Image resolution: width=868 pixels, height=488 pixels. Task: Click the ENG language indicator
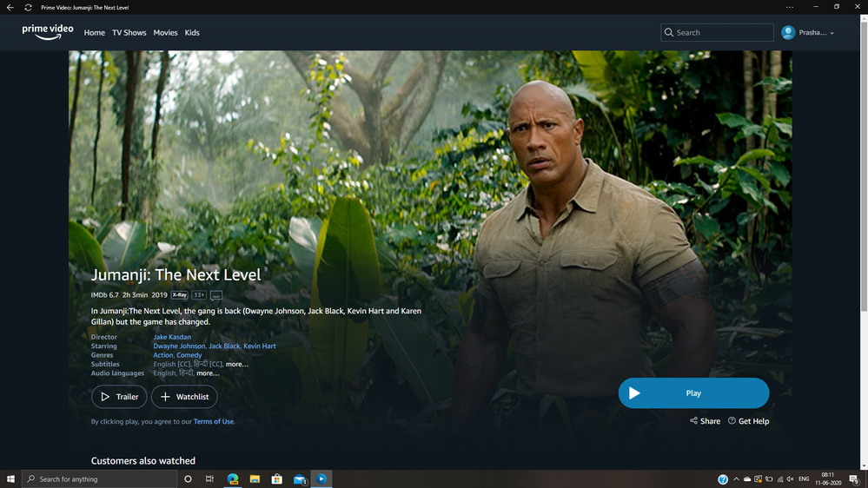coord(805,479)
